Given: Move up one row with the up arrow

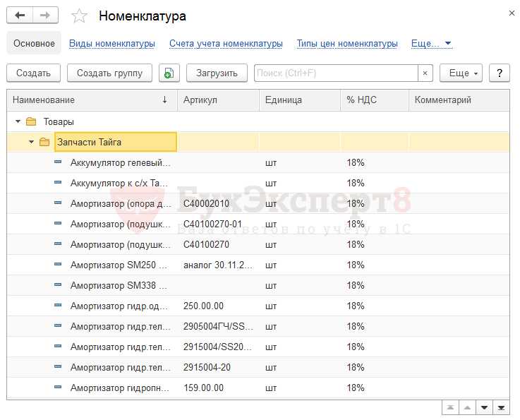Looking at the screenshot, I should [467, 407].
